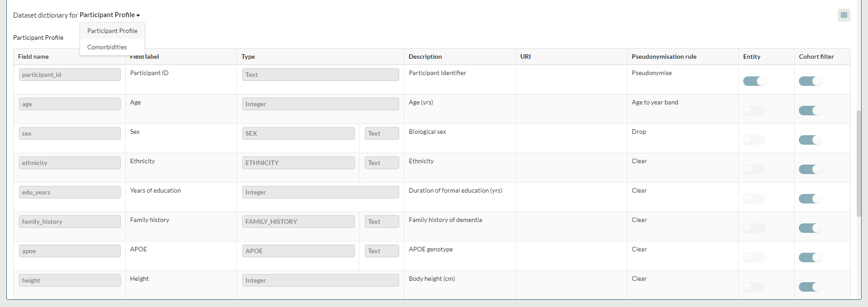The width and height of the screenshot is (868, 307).
Task: Click the participant_id field name input
Action: 70,75
